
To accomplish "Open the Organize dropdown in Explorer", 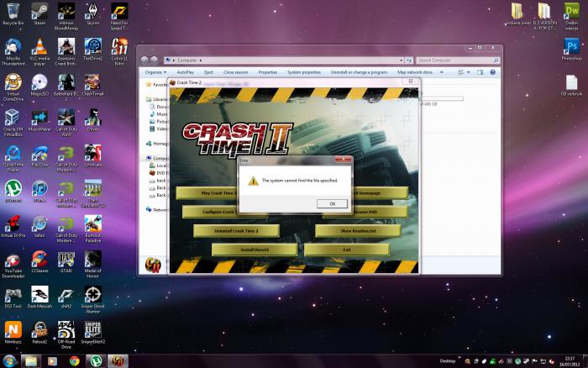I will tap(155, 72).
